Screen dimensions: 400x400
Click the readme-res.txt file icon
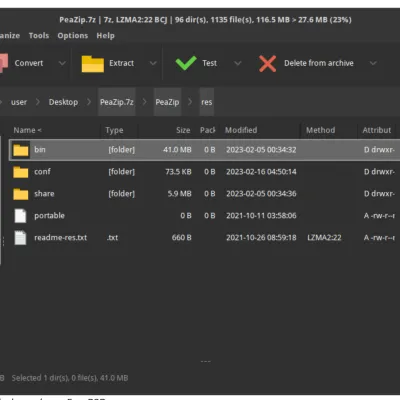20,238
